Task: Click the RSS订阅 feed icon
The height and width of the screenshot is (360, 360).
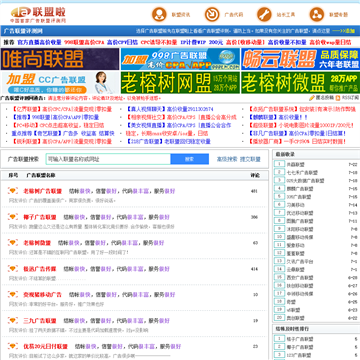Action: point(338,98)
